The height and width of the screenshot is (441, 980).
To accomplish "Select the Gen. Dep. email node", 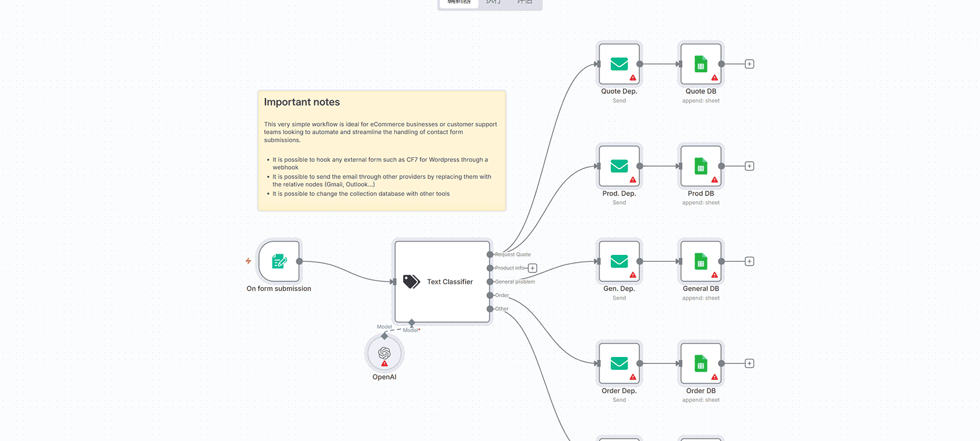I will (619, 261).
